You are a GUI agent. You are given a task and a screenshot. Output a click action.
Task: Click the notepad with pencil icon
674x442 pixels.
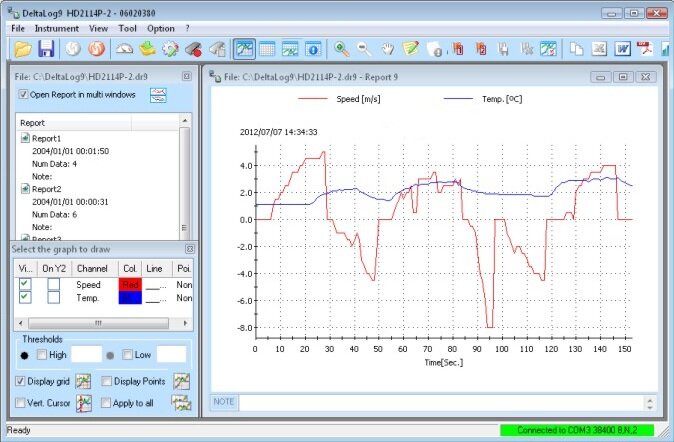click(411, 49)
